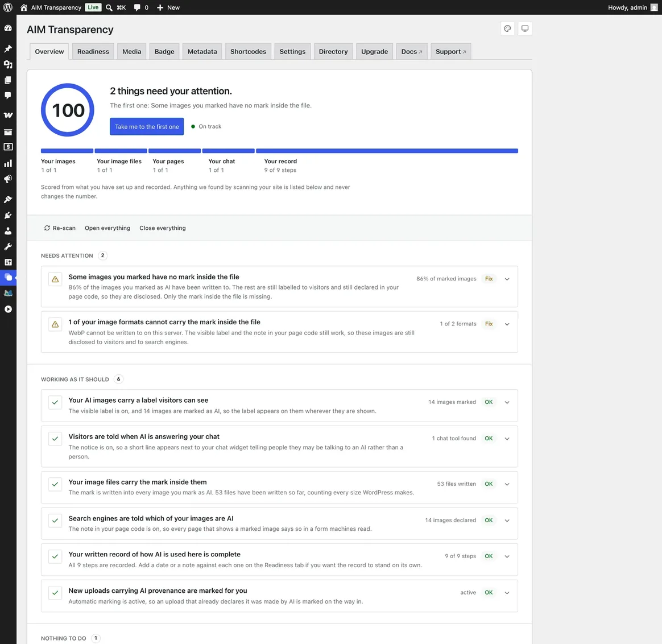Collapse the admin menu with the play icon
The image size is (662, 644).
tap(8, 309)
